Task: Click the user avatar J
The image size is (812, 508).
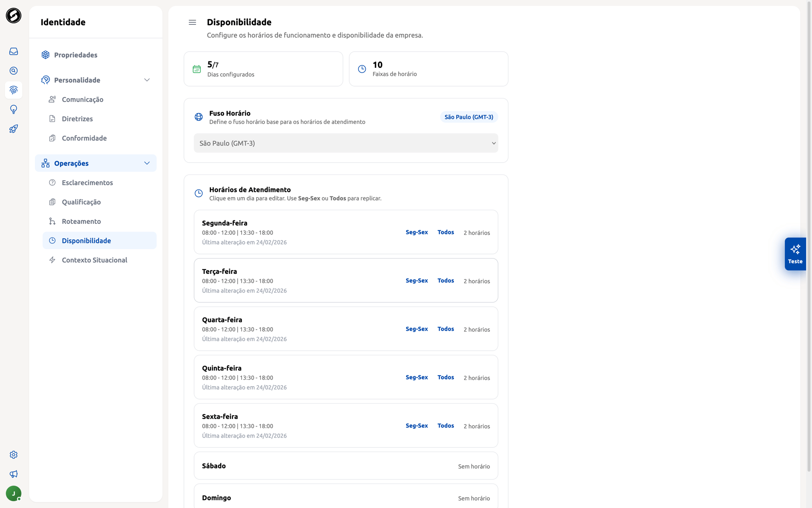Action: click(13, 493)
